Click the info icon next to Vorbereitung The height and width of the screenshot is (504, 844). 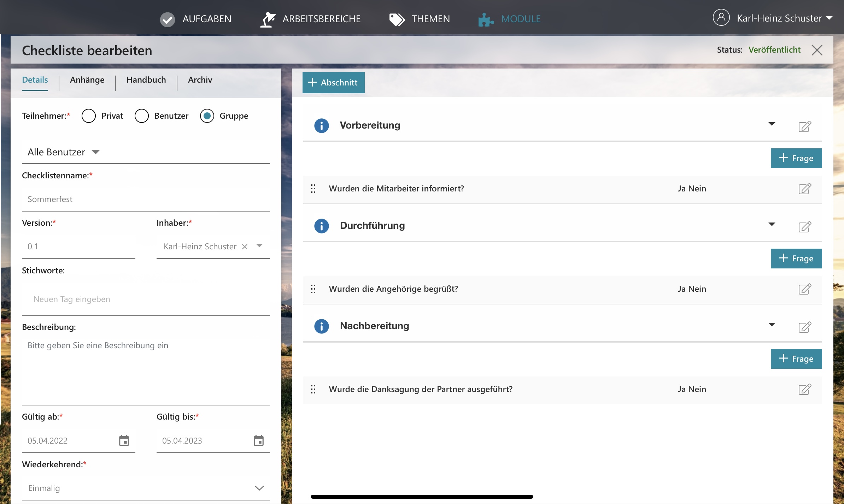coord(321,125)
